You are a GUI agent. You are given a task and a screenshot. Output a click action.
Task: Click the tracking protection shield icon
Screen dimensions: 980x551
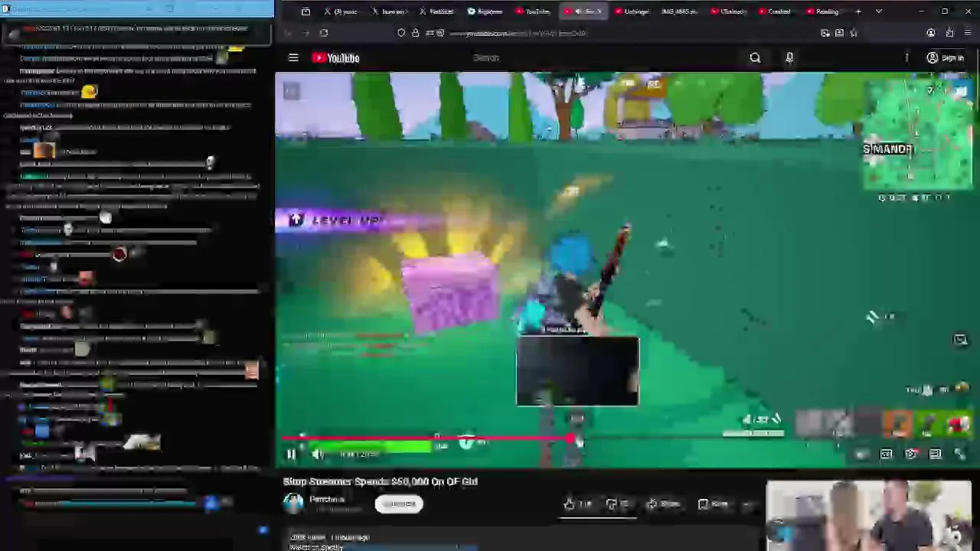[401, 33]
